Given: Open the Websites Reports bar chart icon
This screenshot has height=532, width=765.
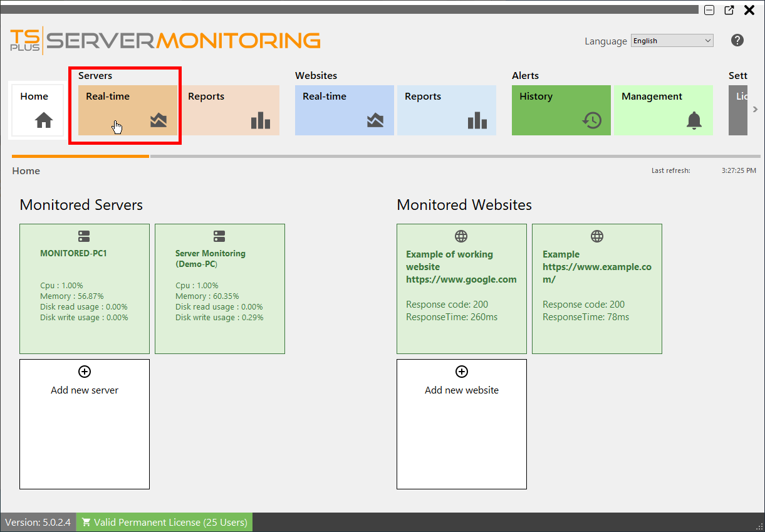Looking at the screenshot, I should [x=477, y=120].
